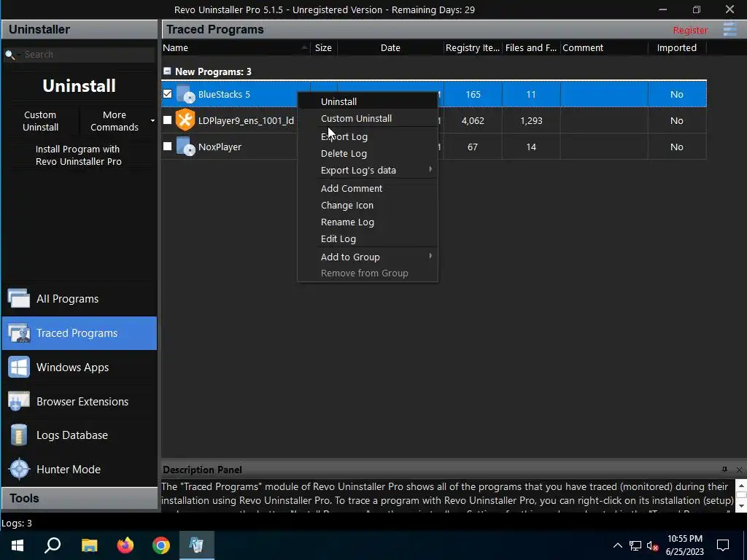Sort by Imported column header
Screen dimensions: 747x560
coord(676,47)
